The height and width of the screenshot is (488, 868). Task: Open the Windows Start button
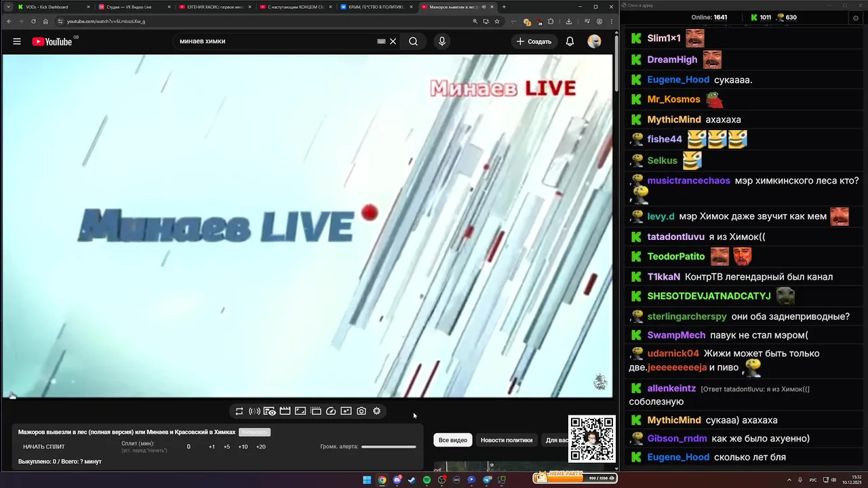coord(367,480)
